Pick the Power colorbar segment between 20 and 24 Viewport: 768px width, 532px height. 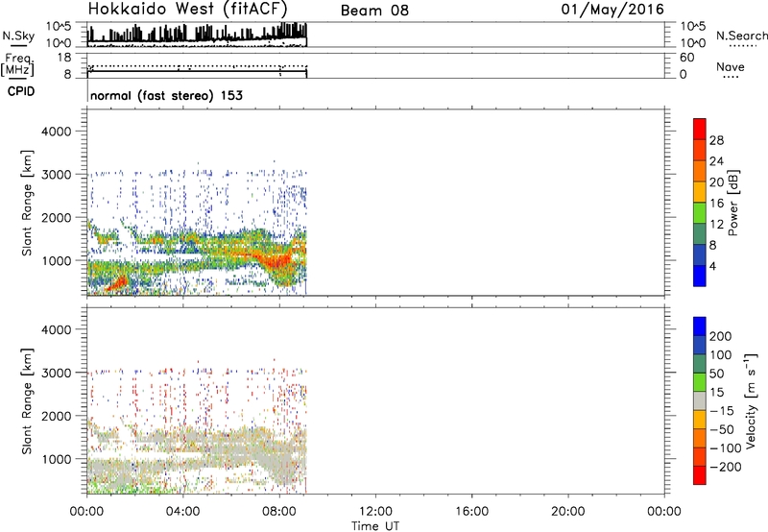point(700,171)
